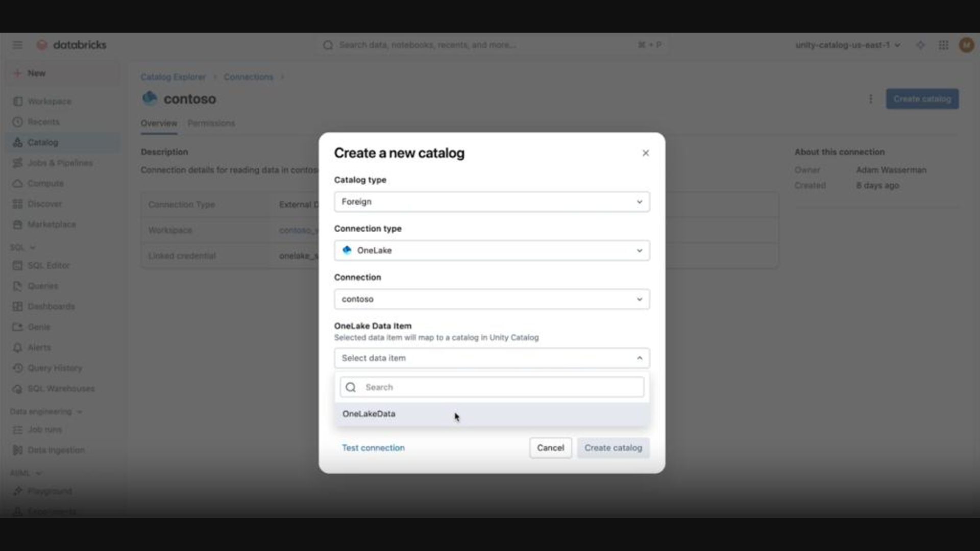980x551 pixels.
Task: Click the Test connection link
Action: (x=373, y=448)
